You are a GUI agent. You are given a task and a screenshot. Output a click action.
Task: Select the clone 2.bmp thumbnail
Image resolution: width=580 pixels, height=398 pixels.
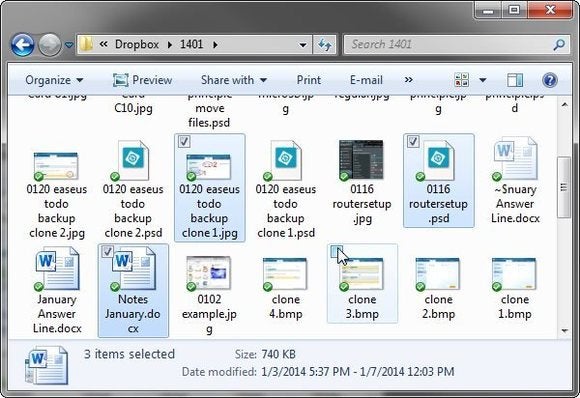[x=438, y=274]
